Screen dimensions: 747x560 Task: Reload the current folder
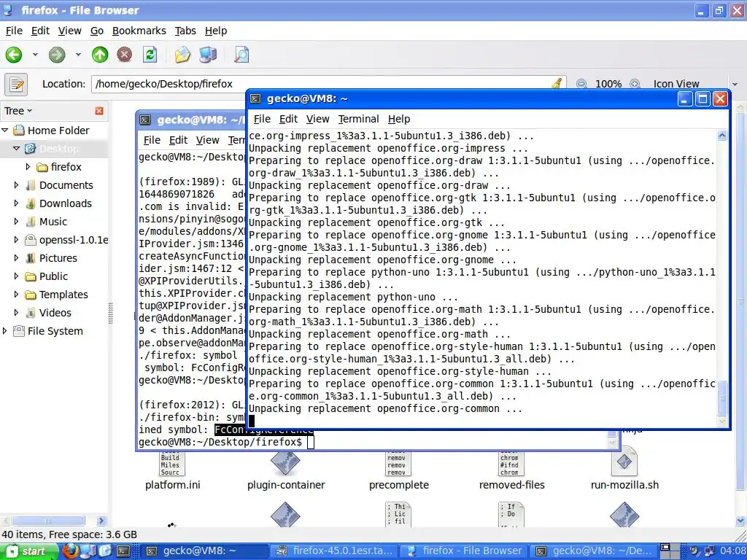tap(150, 55)
